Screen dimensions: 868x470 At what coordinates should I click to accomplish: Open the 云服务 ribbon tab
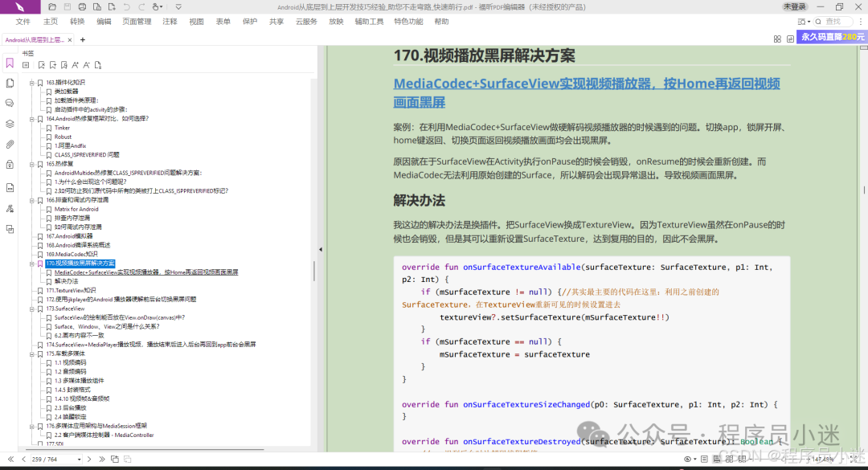point(306,22)
